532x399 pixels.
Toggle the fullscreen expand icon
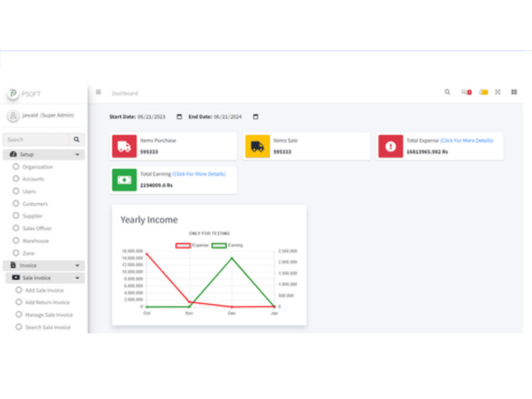point(498,92)
